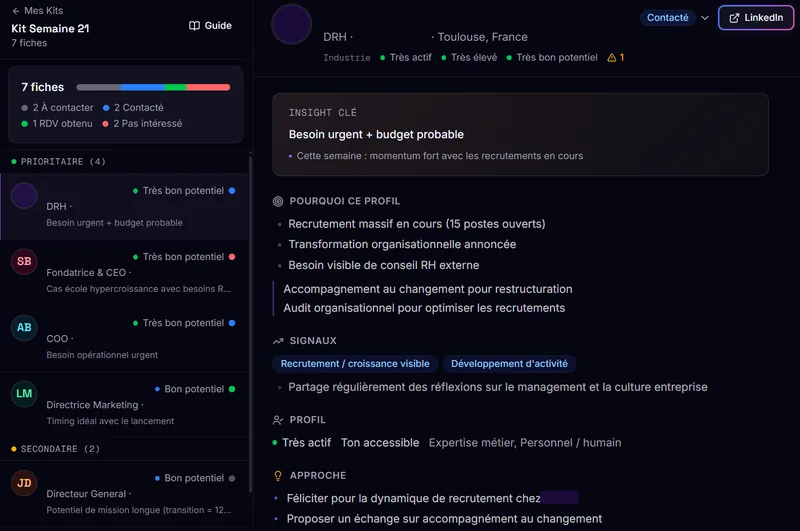
Task: Click green status dot on Directrice Marketing card
Action: tap(232, 389)
